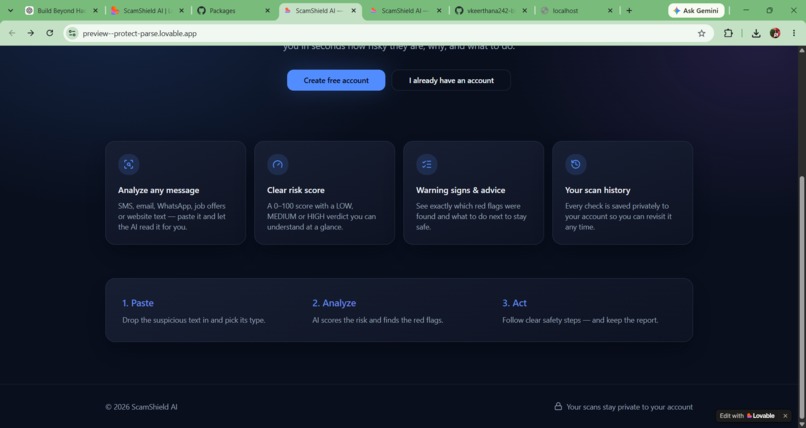Expand the tab search dropdown arrow

click(10, 10)
